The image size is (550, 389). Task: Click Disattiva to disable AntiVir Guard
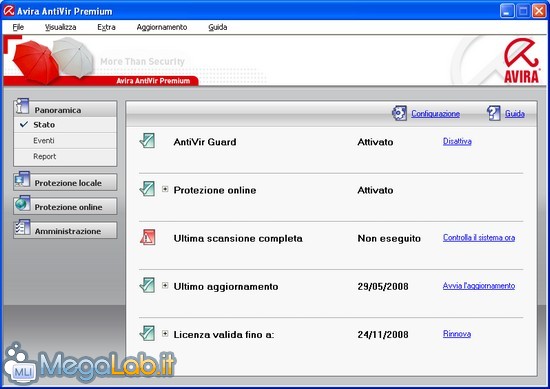point(457,141)
